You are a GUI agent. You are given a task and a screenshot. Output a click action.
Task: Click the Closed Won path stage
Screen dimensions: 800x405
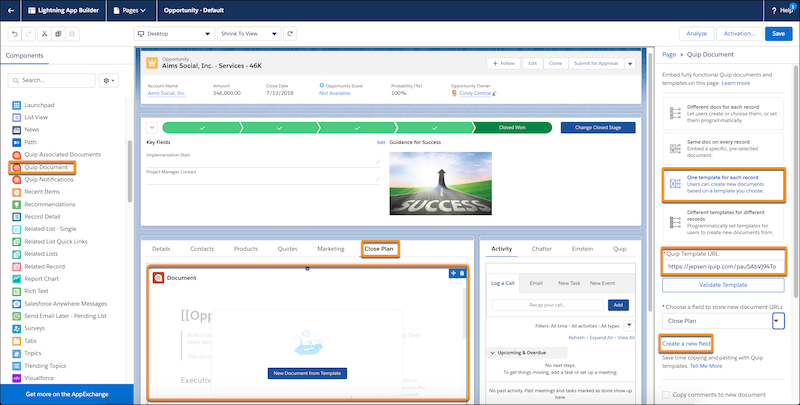[512, 128]
